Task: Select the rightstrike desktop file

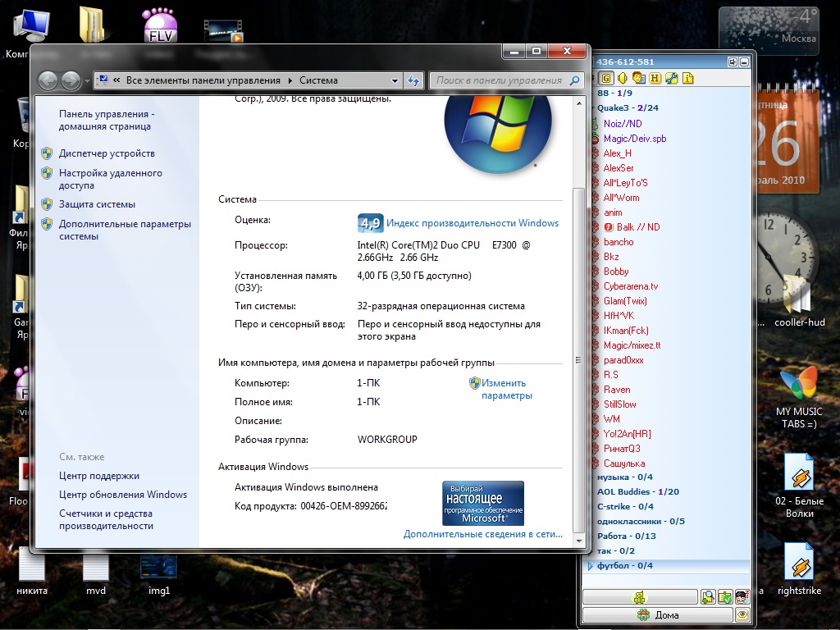Action: click(x=799, y=569)
